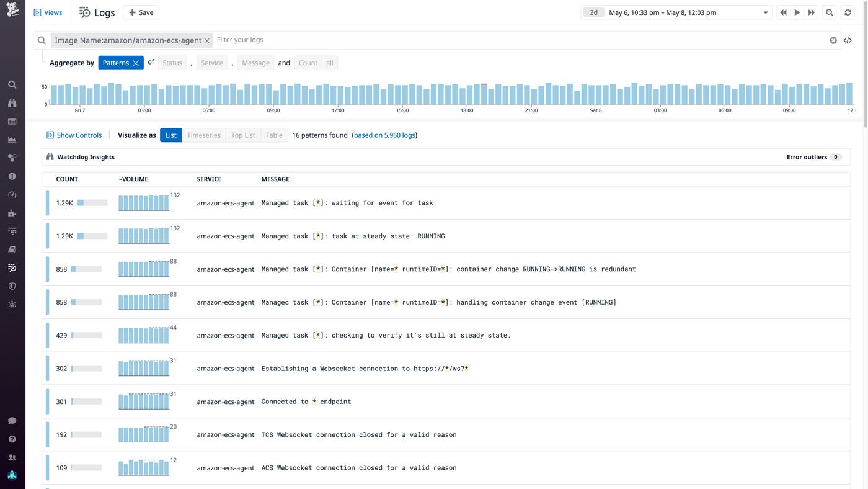Image resolution: width=868 pixels, height=489 pixels.
Task: Open the Watchdog binoculars icon in sidebar
Action: point(12,103)
